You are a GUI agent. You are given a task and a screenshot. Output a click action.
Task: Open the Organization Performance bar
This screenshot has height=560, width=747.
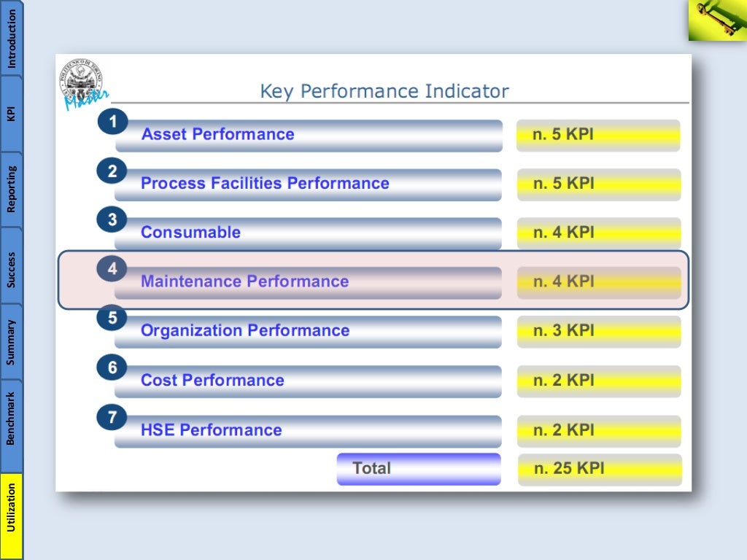coord(308,332)
